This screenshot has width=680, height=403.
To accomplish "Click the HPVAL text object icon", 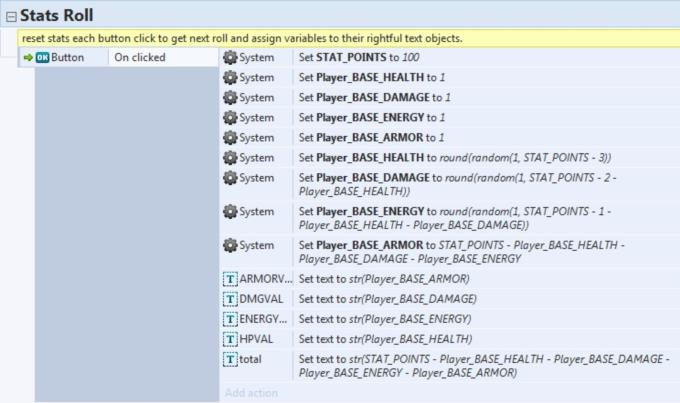I will click(230, 338).
